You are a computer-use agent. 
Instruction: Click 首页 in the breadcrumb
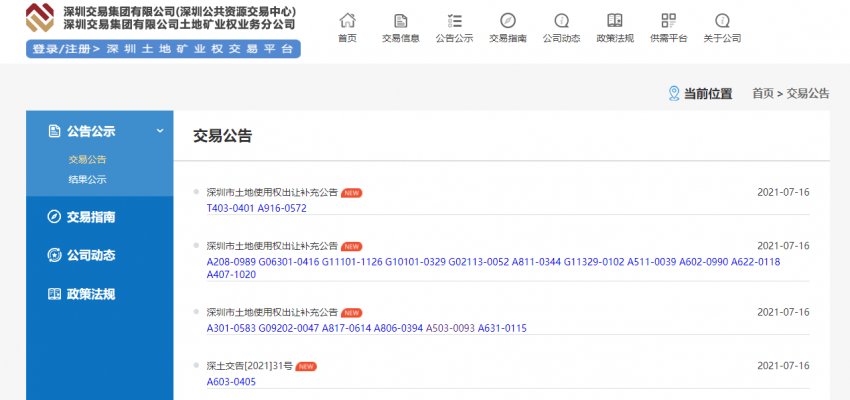click(x=763, y=93)
